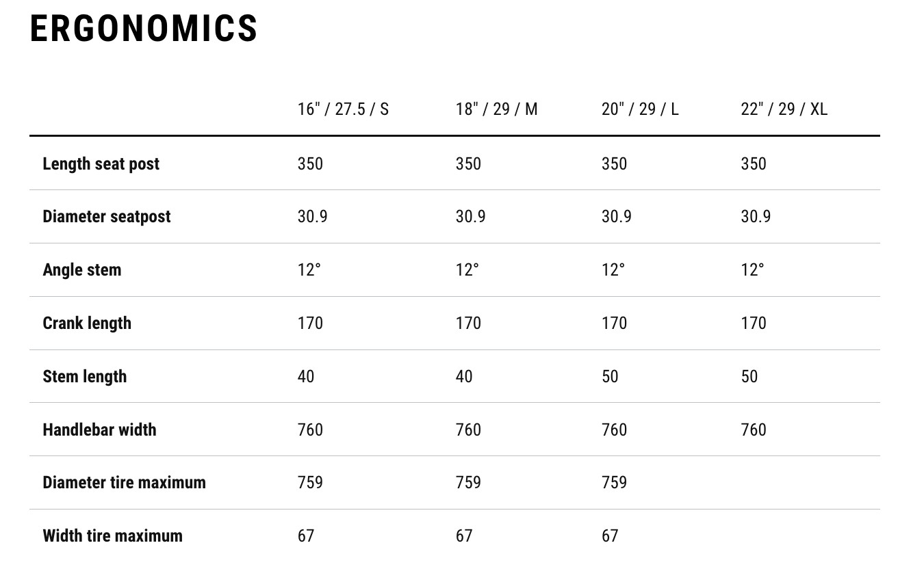The width and height of the screenshot is (924, 569).
Task: Select the 20" / 29 / L column header
Action: click(640, 109)
